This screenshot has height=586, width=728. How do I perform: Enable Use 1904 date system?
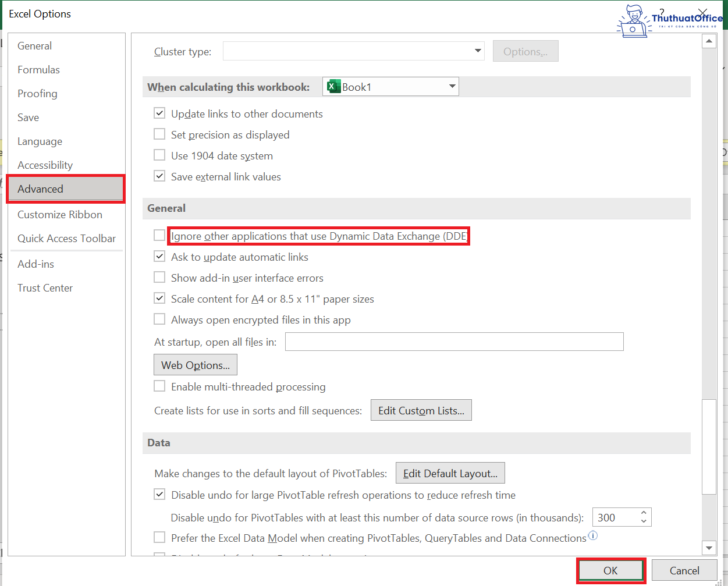pos(159,155)
